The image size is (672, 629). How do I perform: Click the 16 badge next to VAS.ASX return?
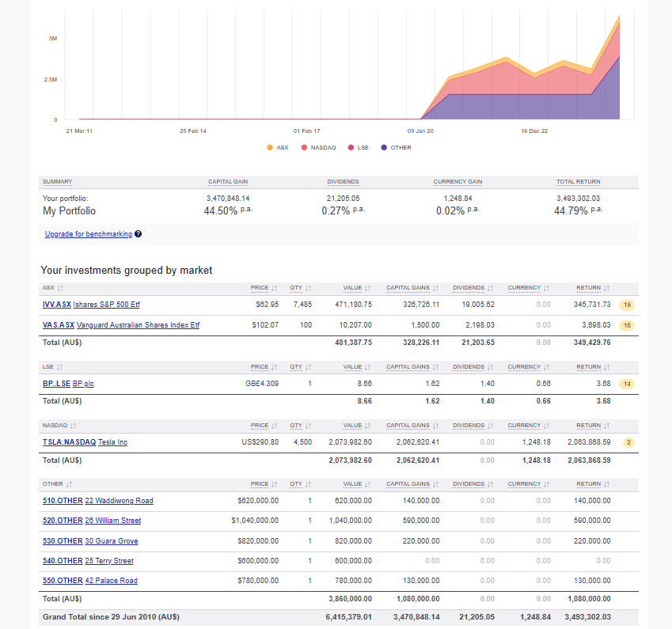(626, 324)
